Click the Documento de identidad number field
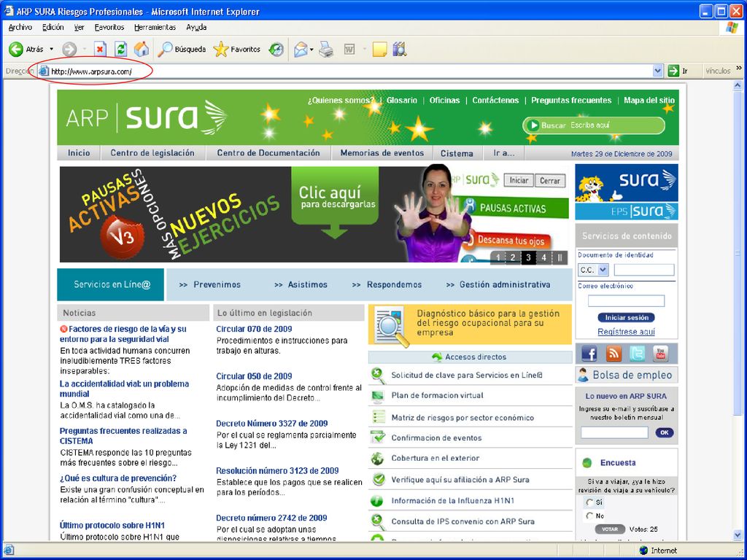Viewport: 747px width, 560px height. click(x=644, y=270)
